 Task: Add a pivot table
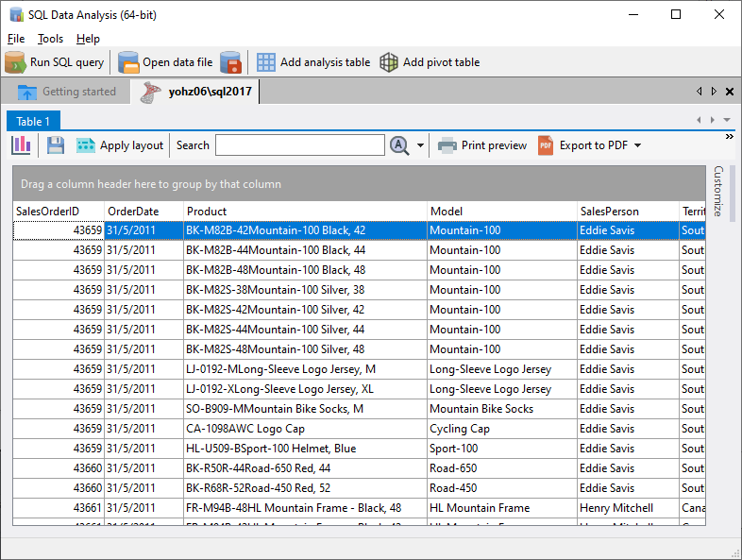point(430,62)
